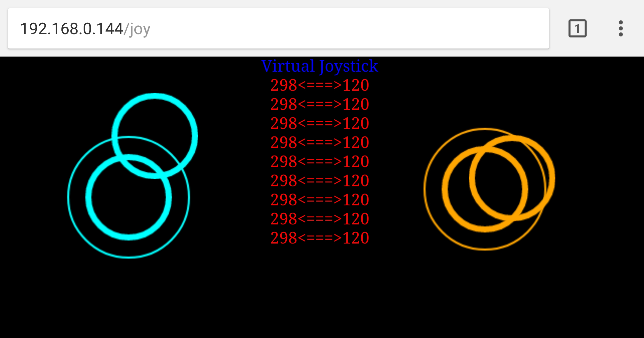This screenshot has height=338, width=644.
Task: Click the /joy path in URL bar
Action: 137,29
